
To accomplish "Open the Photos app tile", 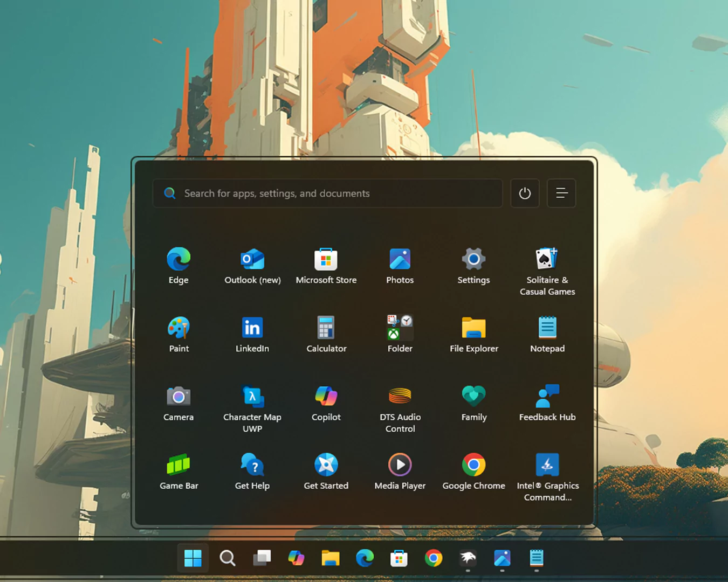I will (400, 266).
